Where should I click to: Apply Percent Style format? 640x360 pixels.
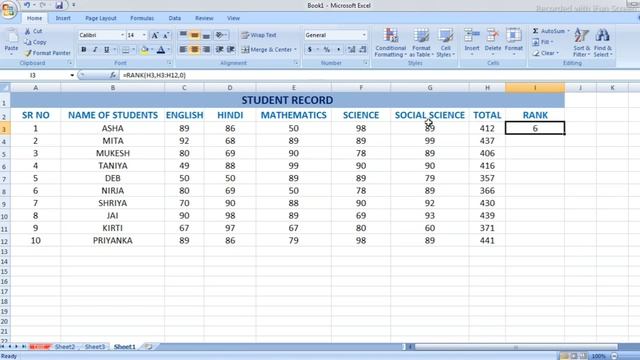pos(327,50)
